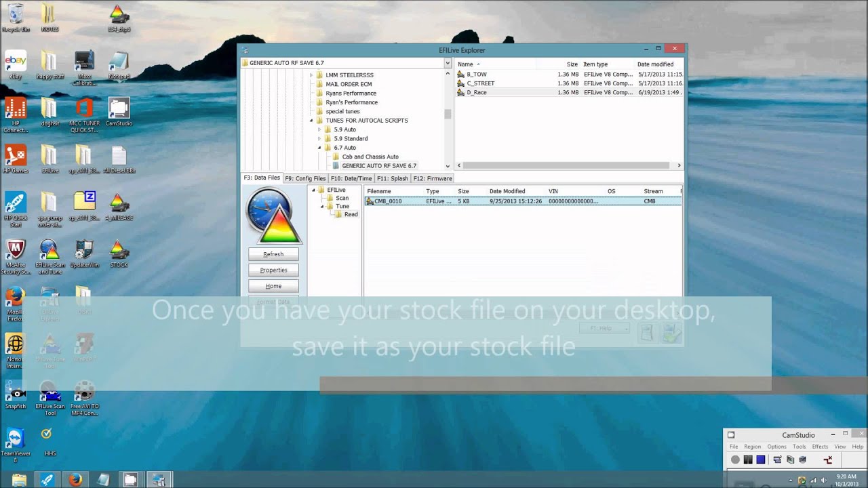This screenshot has height=488, width=868.
Task: Collapse the Tune folder in device tree
Action: click(x=322, y=206)
